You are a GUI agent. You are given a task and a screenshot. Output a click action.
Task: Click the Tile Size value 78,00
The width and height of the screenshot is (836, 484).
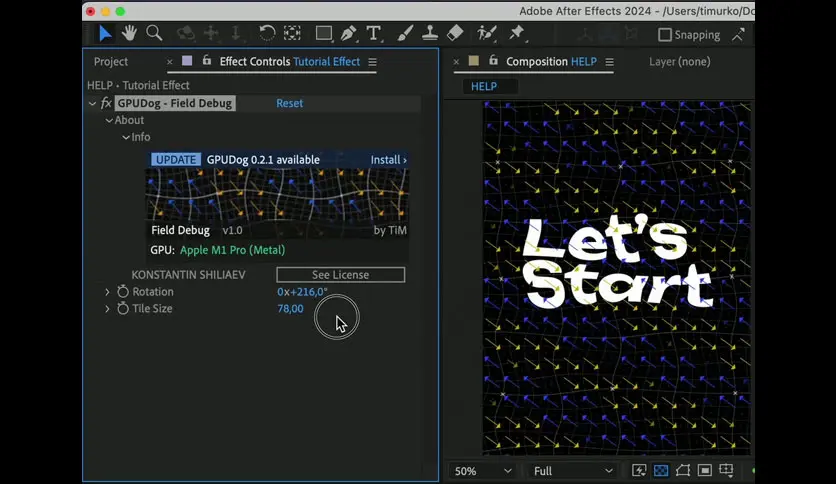tap(291, 309)
